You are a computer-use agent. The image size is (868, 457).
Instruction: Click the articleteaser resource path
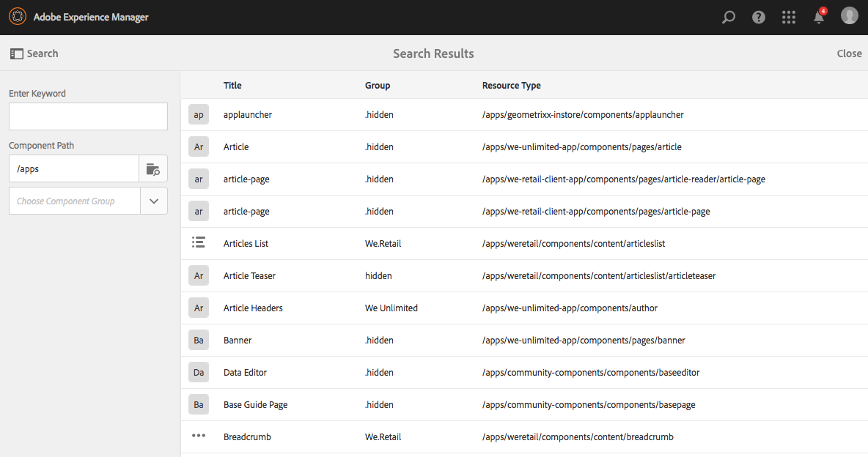pos(599,275)
